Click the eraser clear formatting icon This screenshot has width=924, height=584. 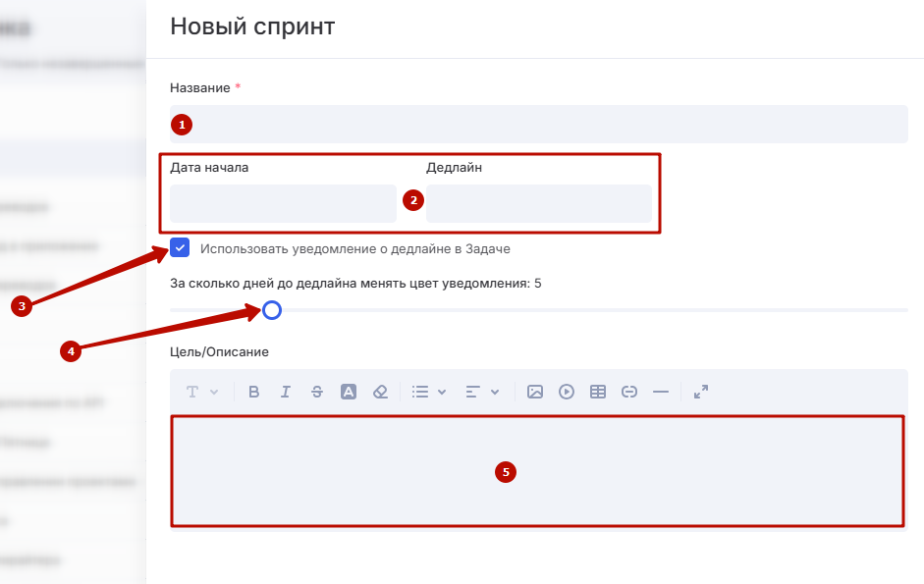coord(380,392)
